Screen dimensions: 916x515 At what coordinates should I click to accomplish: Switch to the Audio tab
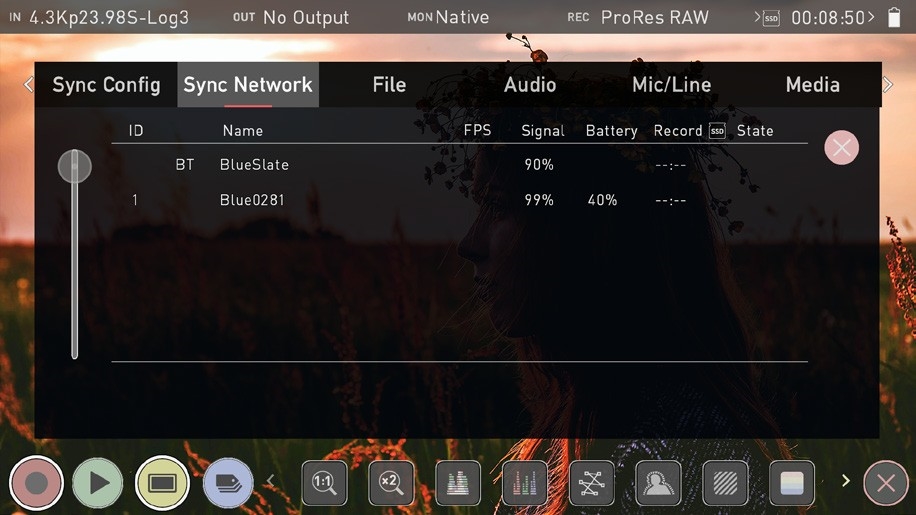pos(530,85)
